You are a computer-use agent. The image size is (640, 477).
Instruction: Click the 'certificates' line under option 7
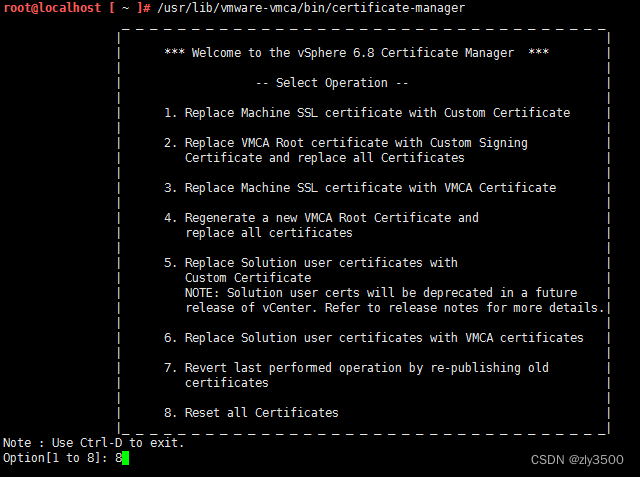tap(227, 383)
